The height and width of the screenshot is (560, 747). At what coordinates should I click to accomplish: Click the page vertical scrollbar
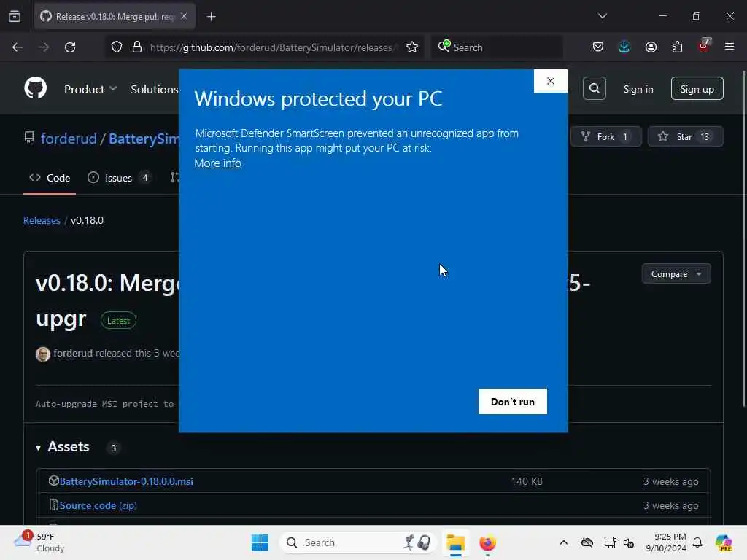743,238
